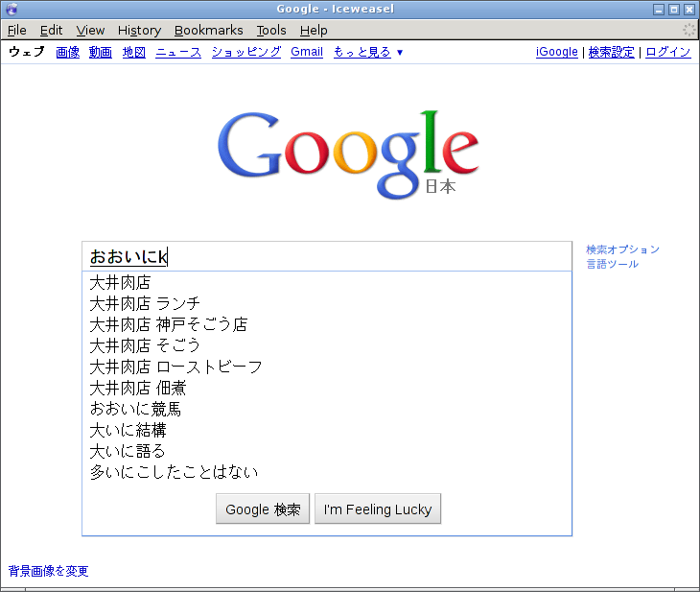Viewport: 700px width, 592px height.
Task: Select suggestion 大井肉店 ローストビーフ
Action: coord(327,367)
